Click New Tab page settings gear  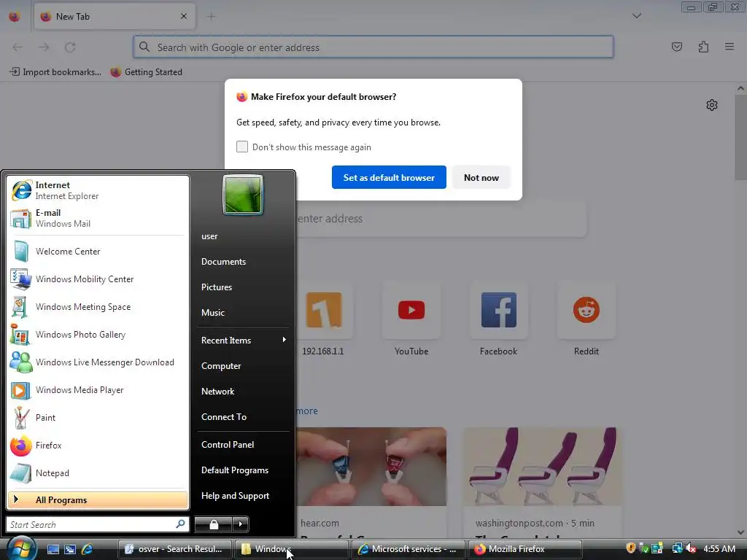[712, 105]
